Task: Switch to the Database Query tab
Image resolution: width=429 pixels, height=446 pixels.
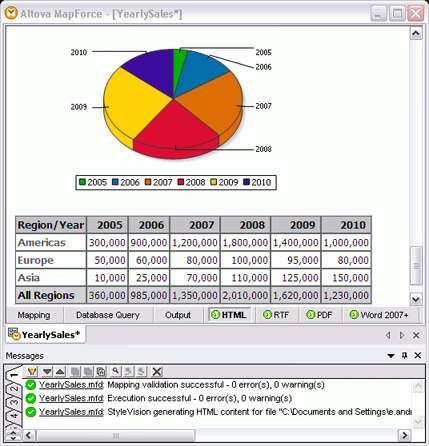Action: (108, 315)
